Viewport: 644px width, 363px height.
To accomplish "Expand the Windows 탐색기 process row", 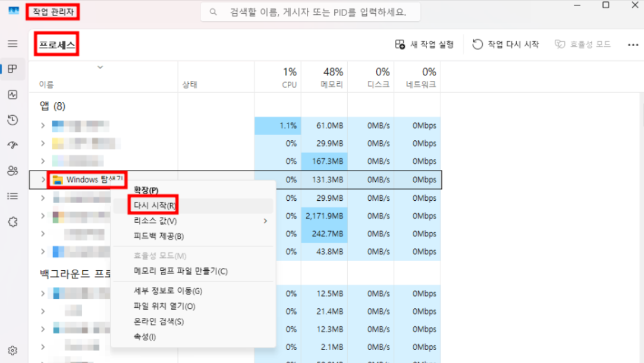I will (43, 179).
